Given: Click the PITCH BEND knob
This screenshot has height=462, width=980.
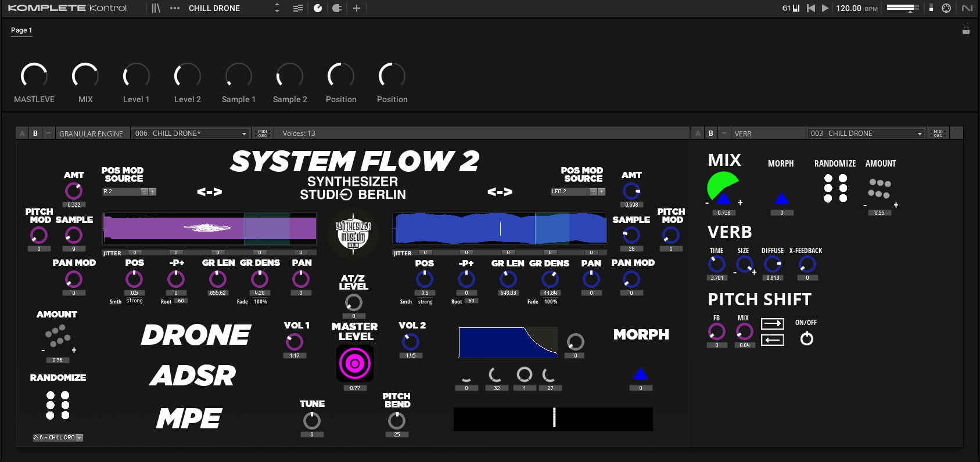Looking at the screenshot, I should coord(397,420).
